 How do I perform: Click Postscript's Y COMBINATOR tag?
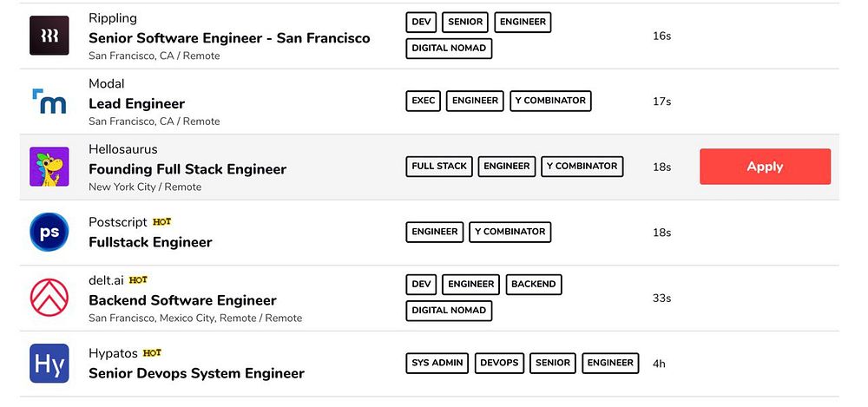tap(510, 232)
